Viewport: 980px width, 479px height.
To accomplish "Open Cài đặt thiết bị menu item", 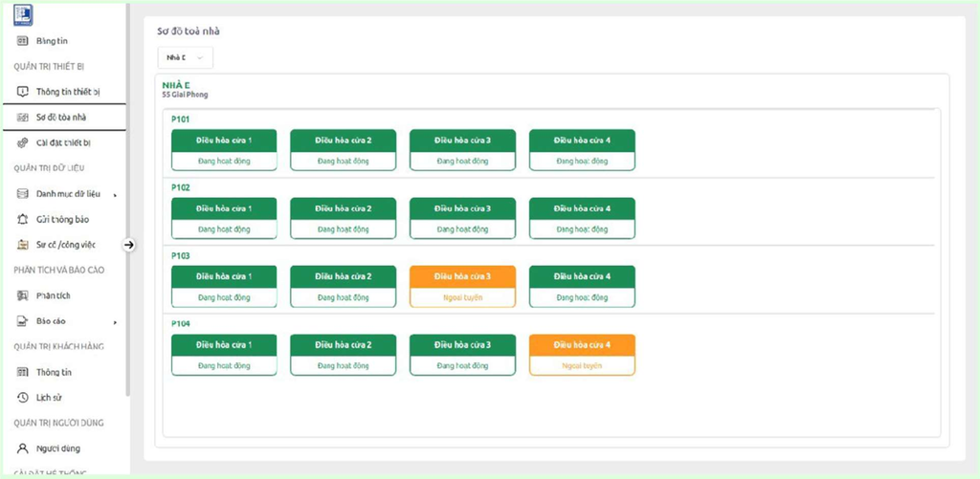I will (64, 143).
